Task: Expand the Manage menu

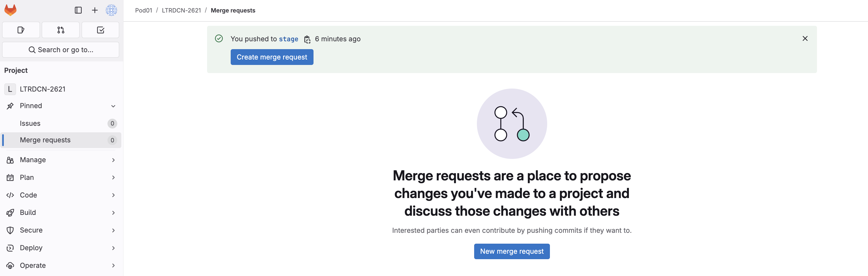Action: tap(33, 160)
